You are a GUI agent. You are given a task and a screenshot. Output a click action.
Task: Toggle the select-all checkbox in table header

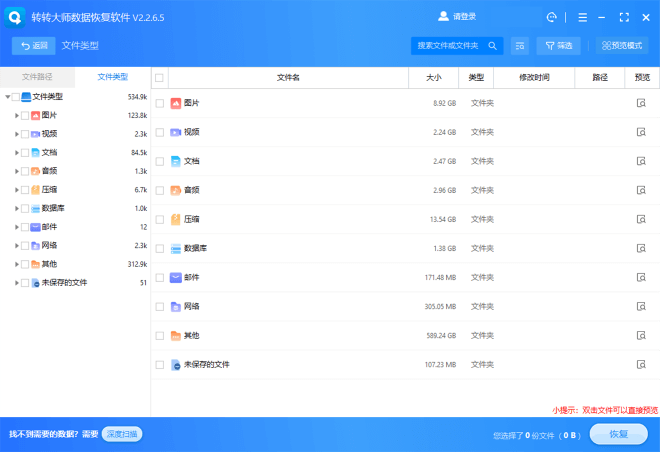click(x=160, y=77)
